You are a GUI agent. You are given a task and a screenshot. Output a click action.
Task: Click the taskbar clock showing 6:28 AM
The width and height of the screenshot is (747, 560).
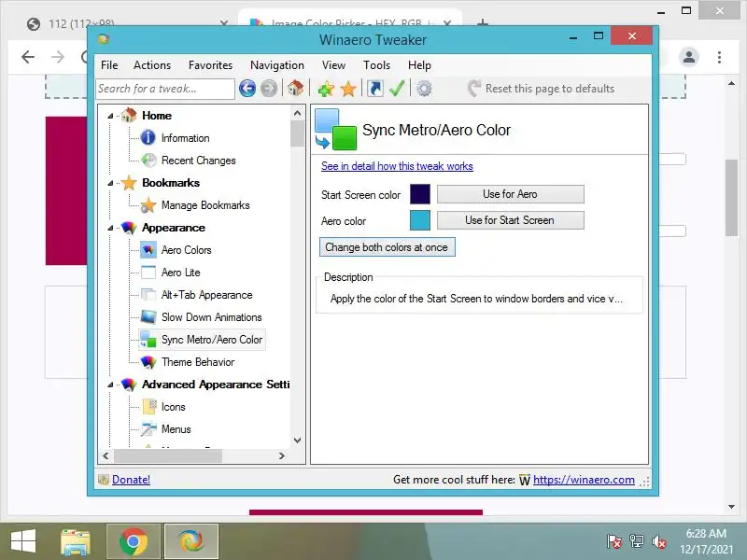(x=707, y=541)
